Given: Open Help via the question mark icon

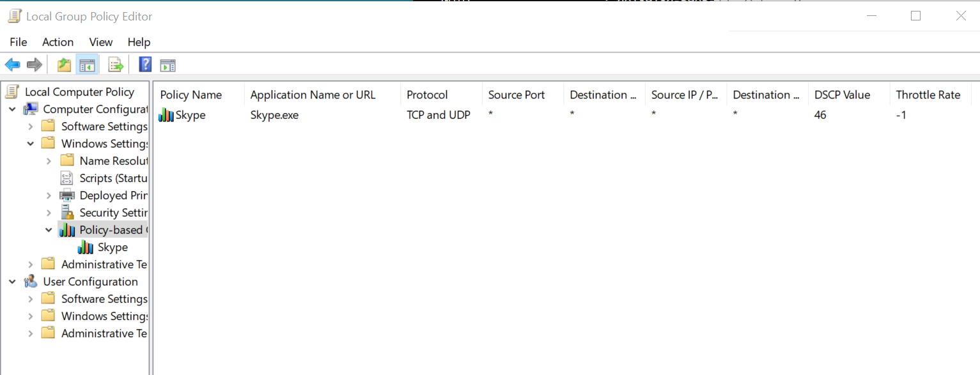Looking at the screenshot, I should 145,65.
